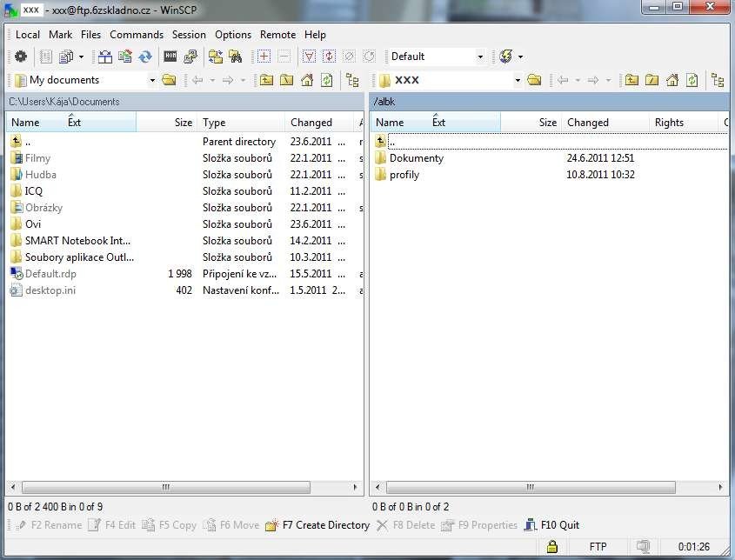Open Preferences gear icon in toolbar
Image resolution: width=735 pixels, height=560 pixels.
pos(21,57)
